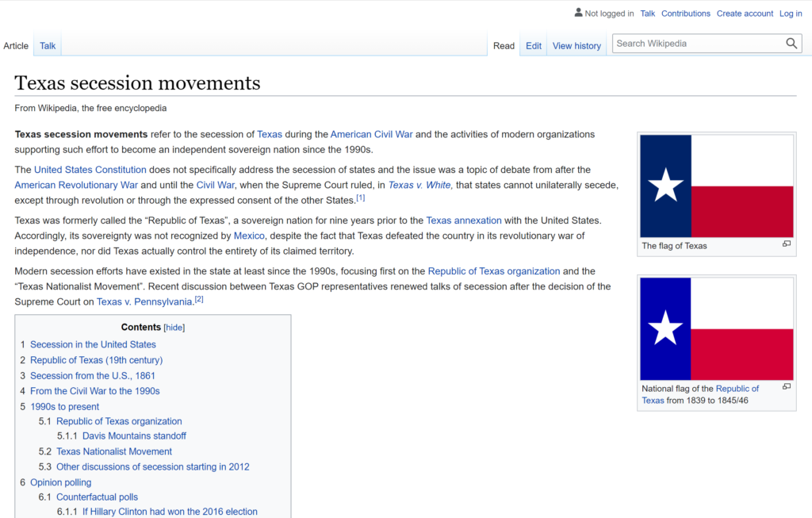Viewport: 812px width, 518px height.
Task: Jump to citation reference 1
Action: tap(361, 198)
